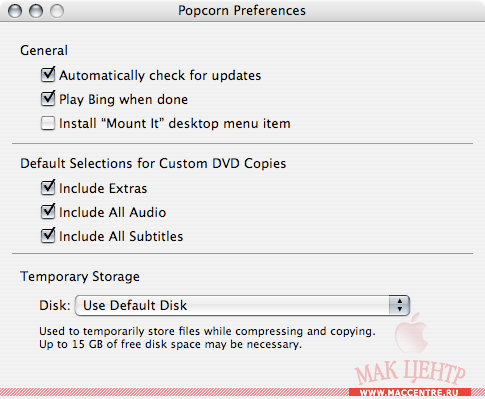Viewport: 485px width, 399px height.
Task: Click the Temporary Storage section heading
Action: point(80,277)
